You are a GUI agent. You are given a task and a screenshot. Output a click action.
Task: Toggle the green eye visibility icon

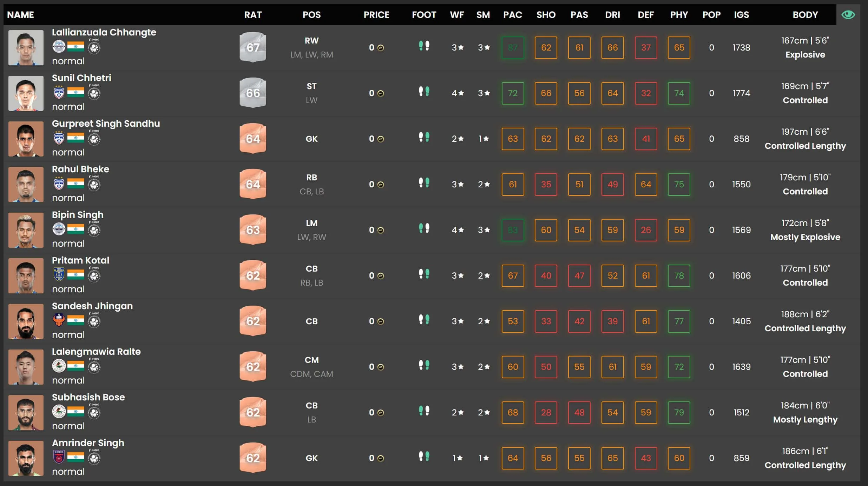click(x=848, y=15)
